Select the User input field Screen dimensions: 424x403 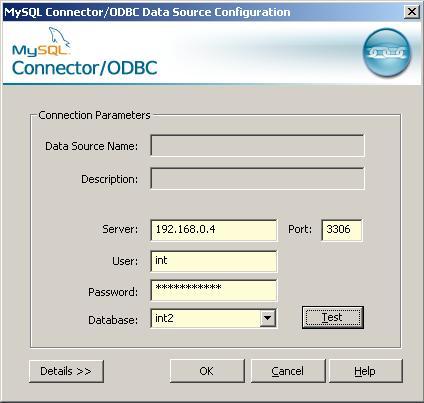[213, 261]
